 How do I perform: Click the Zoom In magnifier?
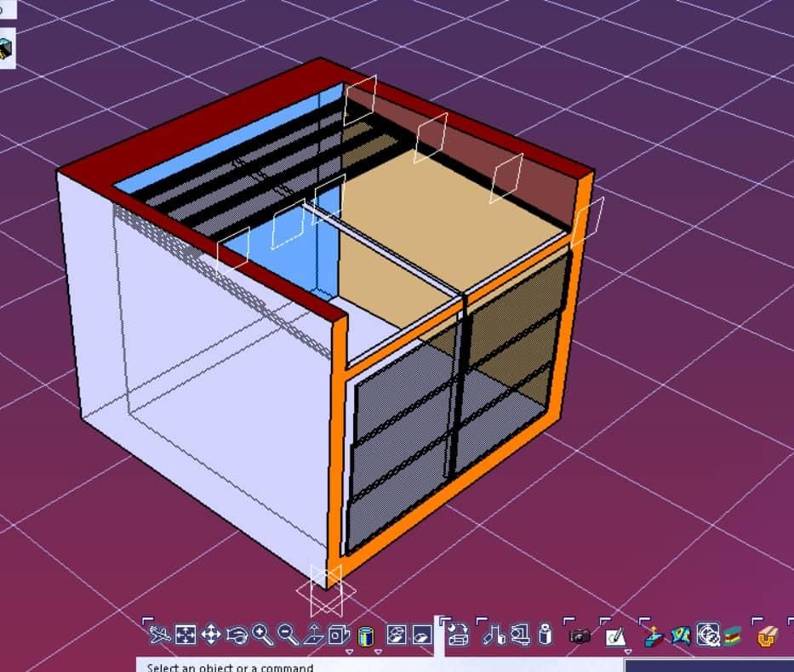(263, 635)
